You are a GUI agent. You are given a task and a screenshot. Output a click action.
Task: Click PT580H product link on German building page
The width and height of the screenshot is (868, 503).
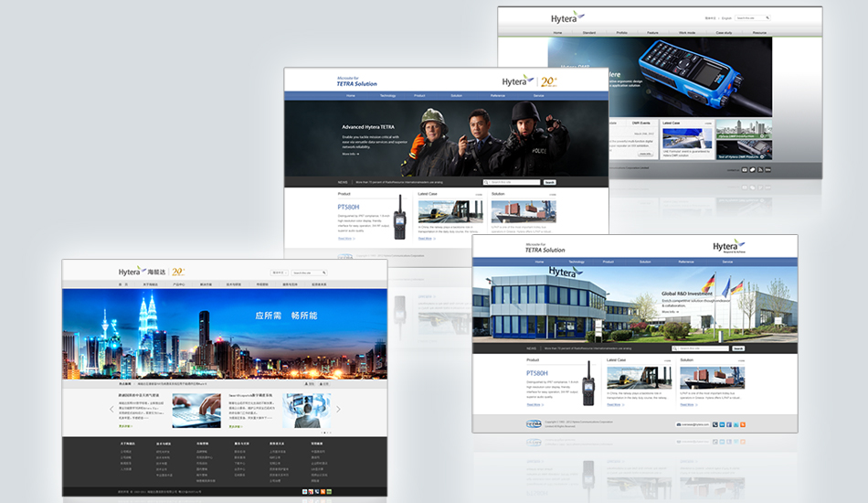coord(537,373)
